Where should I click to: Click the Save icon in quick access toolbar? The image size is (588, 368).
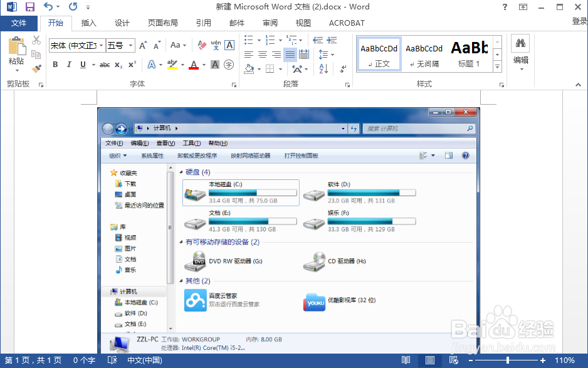[29, 8]
